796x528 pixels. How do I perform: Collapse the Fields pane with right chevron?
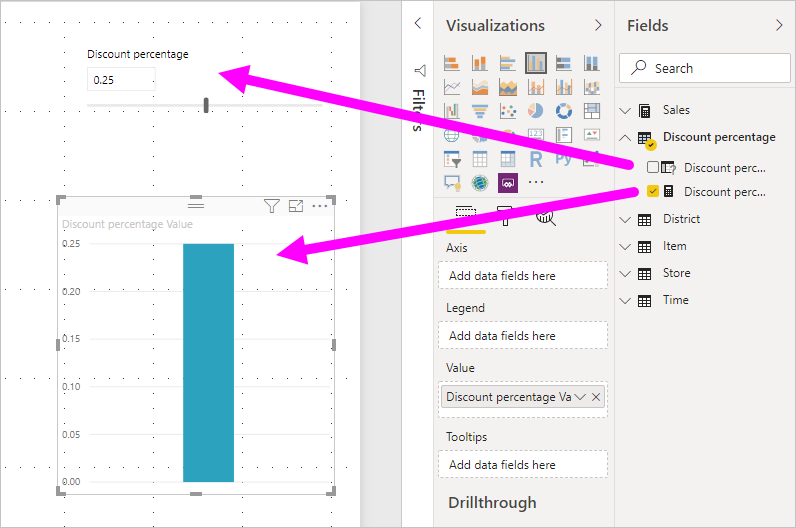779,25
